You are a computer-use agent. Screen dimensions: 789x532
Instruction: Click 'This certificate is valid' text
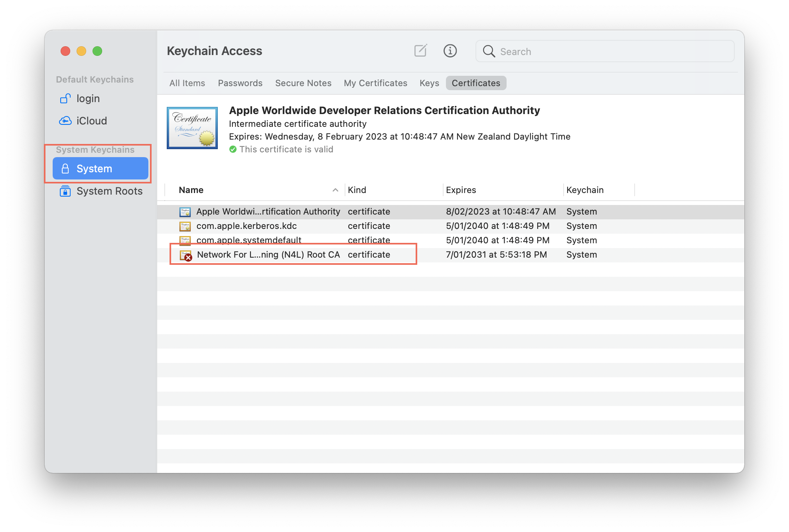(x=286, y=150)
